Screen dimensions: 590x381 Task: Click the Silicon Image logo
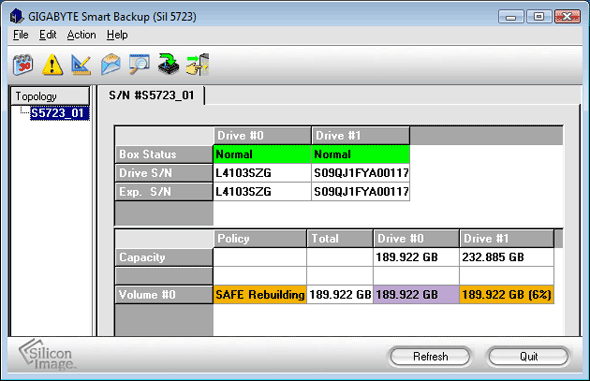(x=47, y=355)
